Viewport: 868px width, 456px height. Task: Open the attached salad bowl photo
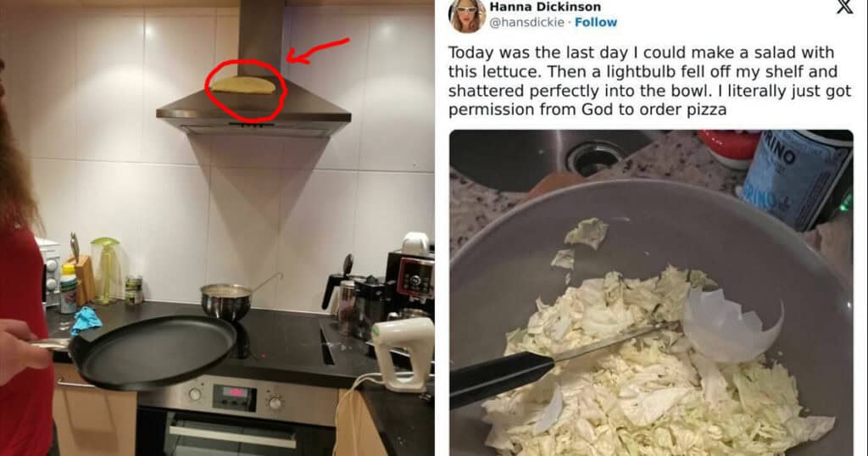(x=651, y=292)
